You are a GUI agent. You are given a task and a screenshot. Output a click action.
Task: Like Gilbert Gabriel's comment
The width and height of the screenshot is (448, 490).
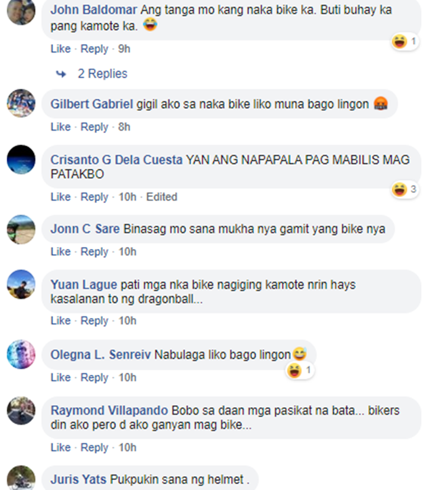pos(61,127)
